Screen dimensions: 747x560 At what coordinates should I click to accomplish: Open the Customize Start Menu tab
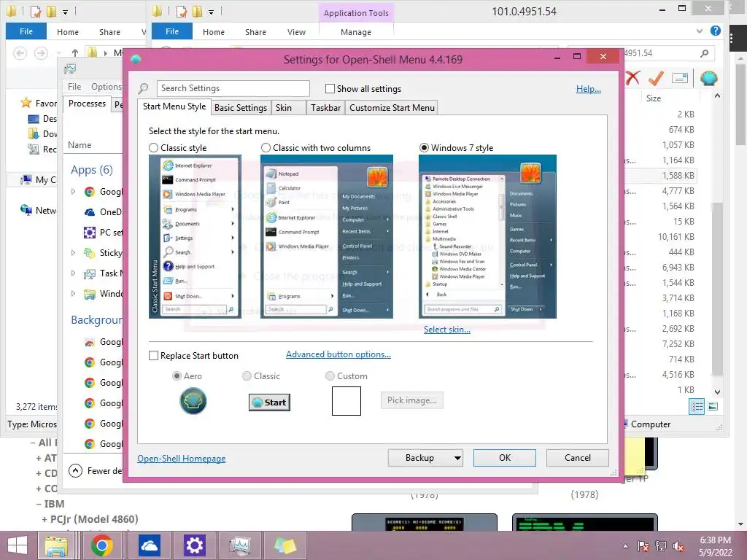[392, 108]
